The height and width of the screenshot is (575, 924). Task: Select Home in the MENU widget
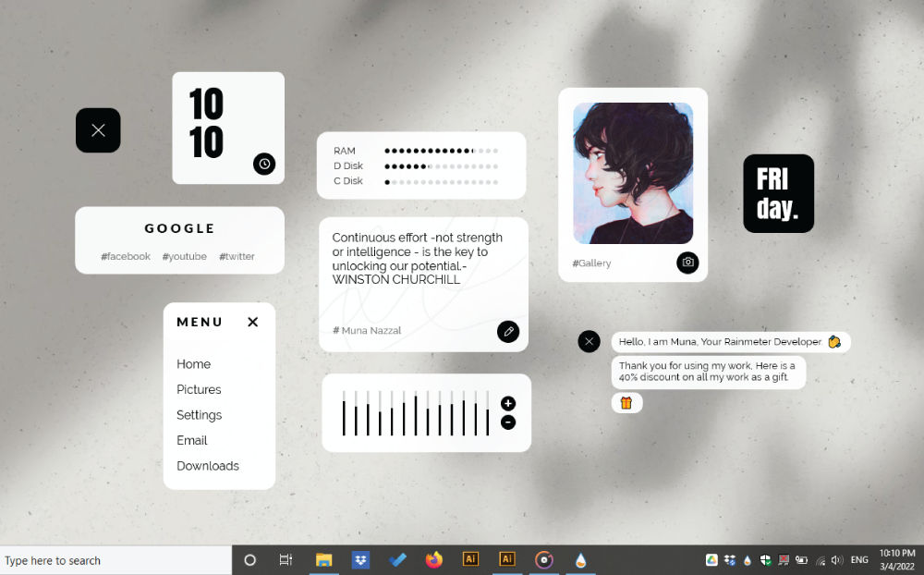click(x=193, y=364)
